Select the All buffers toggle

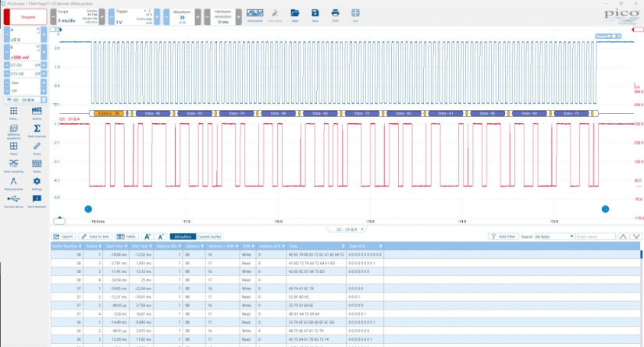183,237
